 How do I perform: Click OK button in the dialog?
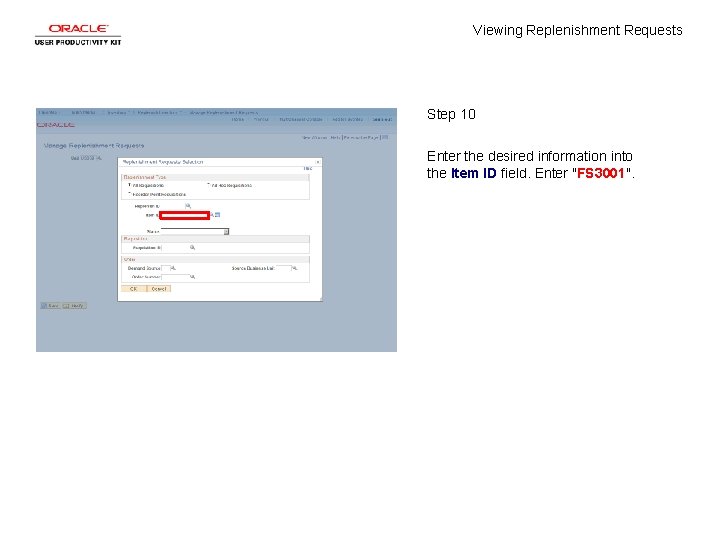click(134, 289)
